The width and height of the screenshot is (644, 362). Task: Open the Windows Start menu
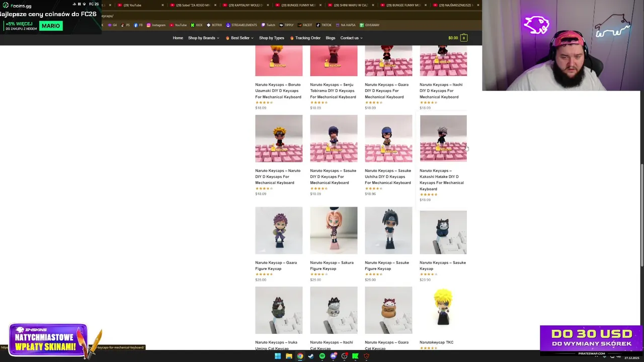click(x=278, y=356)
